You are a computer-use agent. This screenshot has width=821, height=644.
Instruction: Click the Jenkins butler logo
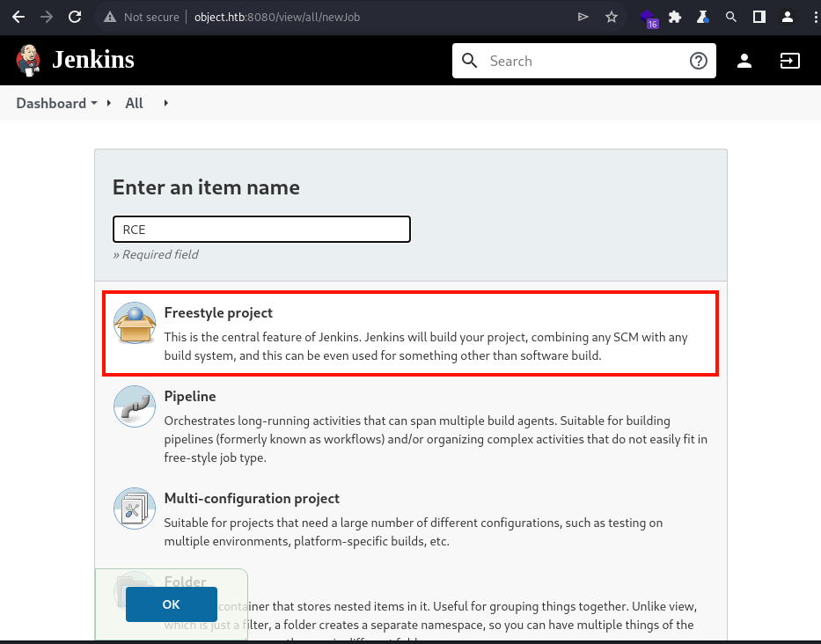pyautogui.click(x=28, y=60)
